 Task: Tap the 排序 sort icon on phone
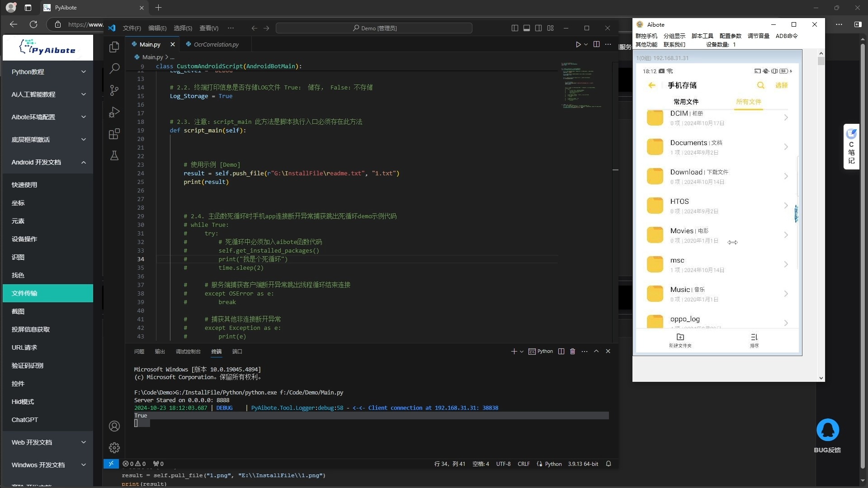754,340
